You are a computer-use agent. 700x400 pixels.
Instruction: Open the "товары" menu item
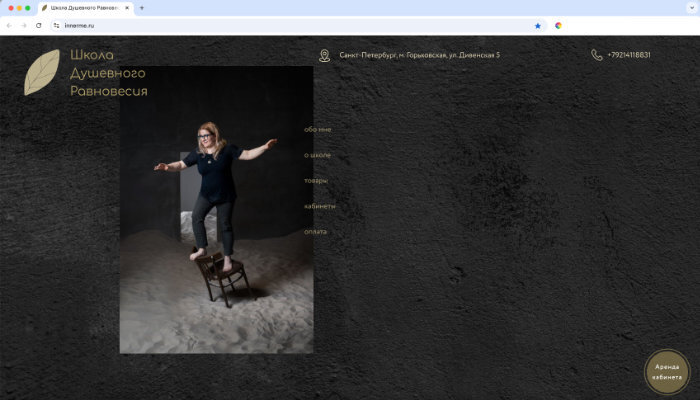(x=316, y=181)
